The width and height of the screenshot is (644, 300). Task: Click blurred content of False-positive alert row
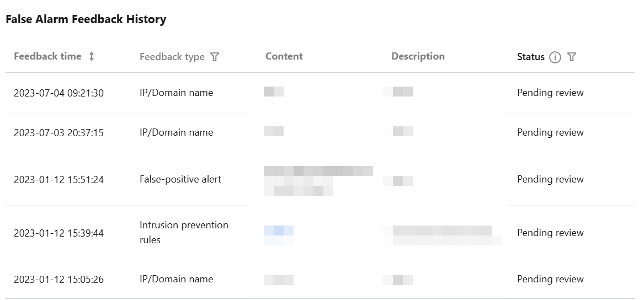tap(317, 180)
